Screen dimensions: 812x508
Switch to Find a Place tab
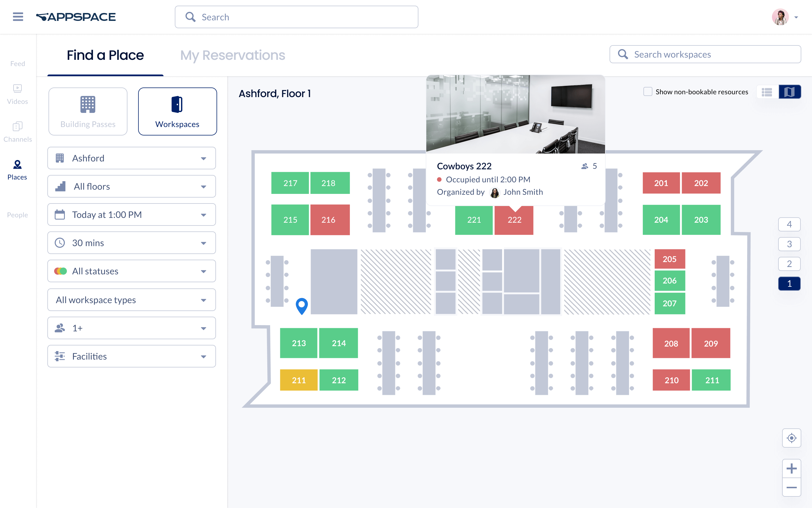(105, 55)
